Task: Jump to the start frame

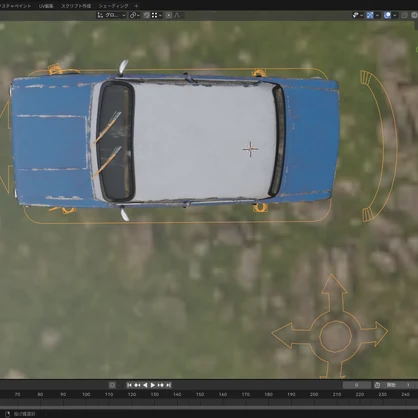Action: [129, 385]
